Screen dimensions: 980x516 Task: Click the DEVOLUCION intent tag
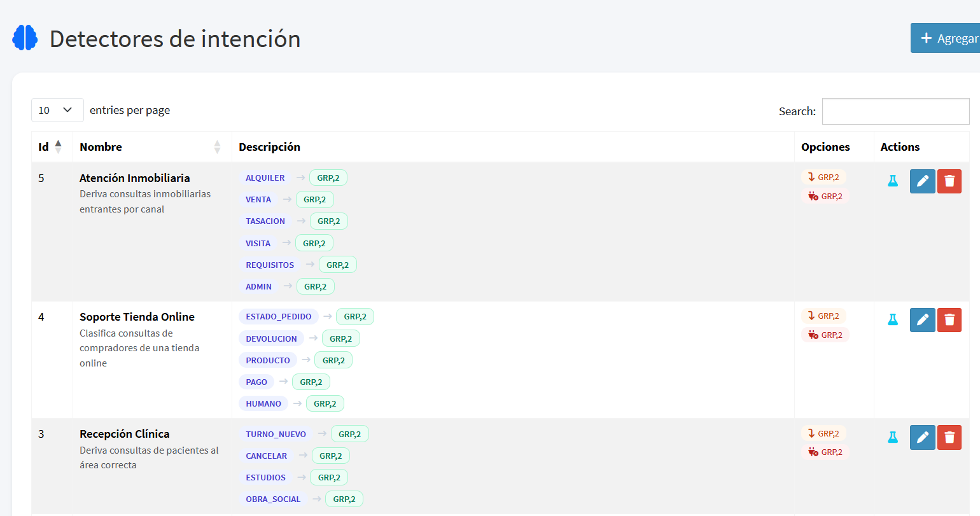click(x=272, y=338)
